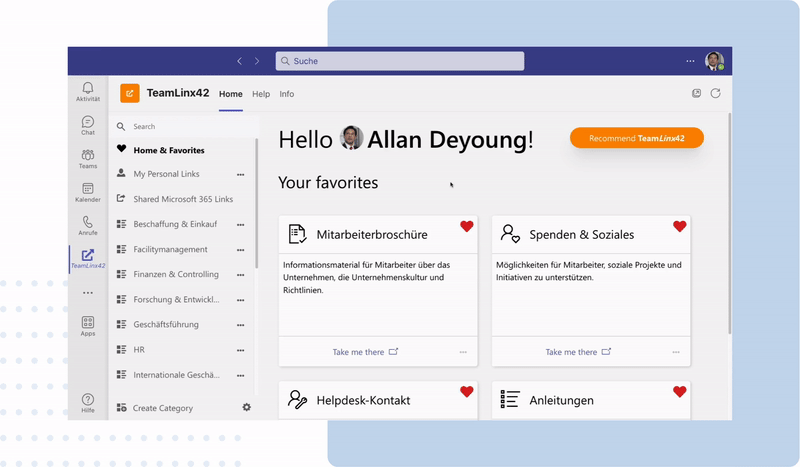Open Teams icon in sidebar
Viewport: 800px width, 467px height.
[x=88, y=159]
